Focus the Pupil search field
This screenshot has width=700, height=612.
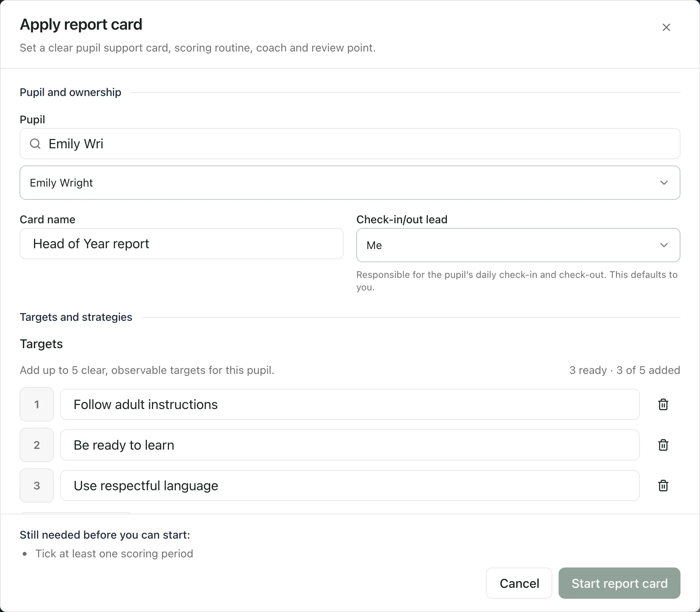pos(350,144)
